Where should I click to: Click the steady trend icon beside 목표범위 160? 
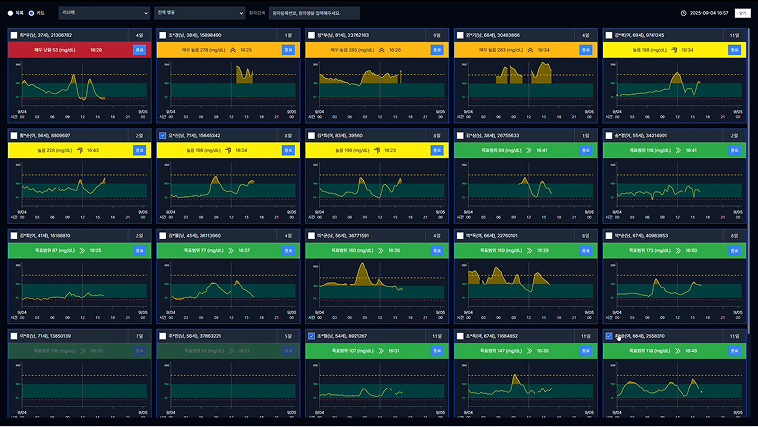379,250
